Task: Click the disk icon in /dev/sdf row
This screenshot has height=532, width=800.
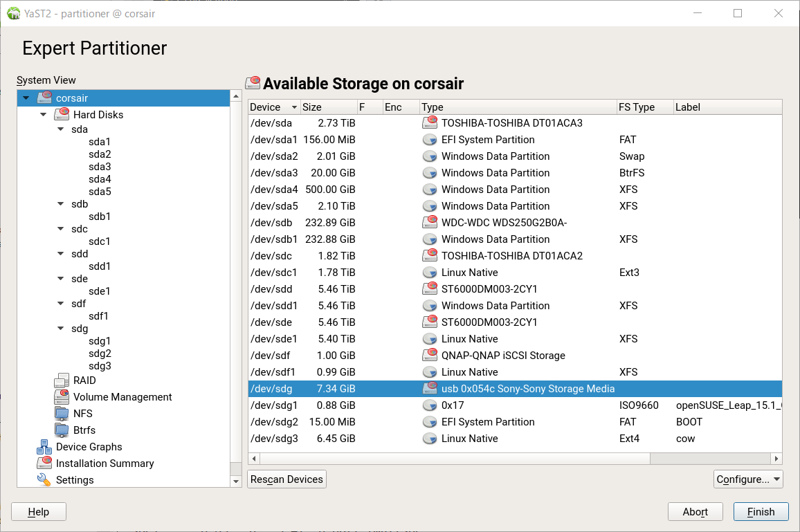Action: pyautogui.click(x=430, y=355)
